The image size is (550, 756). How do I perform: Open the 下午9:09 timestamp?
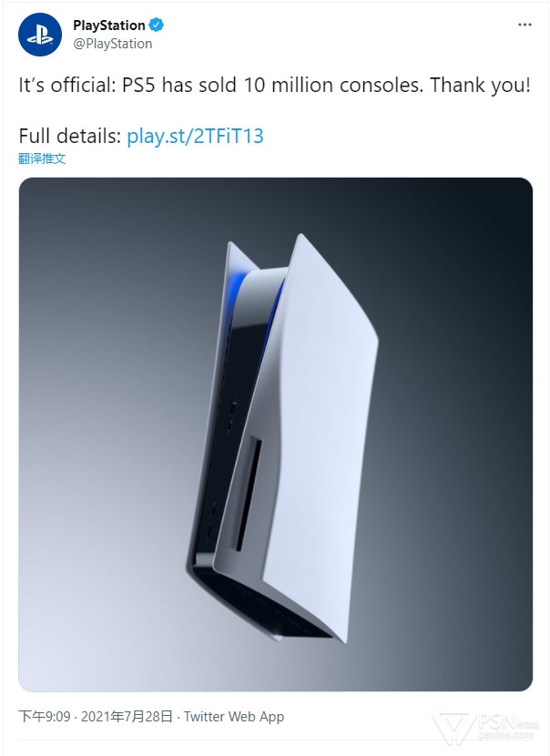45,717
